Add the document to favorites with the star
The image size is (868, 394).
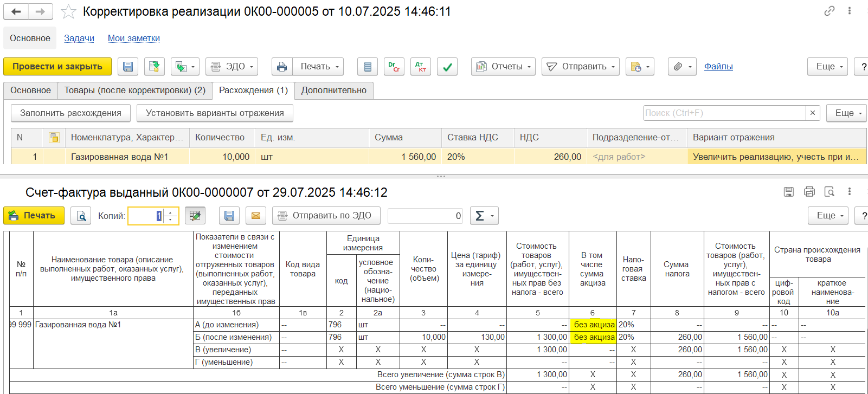[x=68, y=11]
